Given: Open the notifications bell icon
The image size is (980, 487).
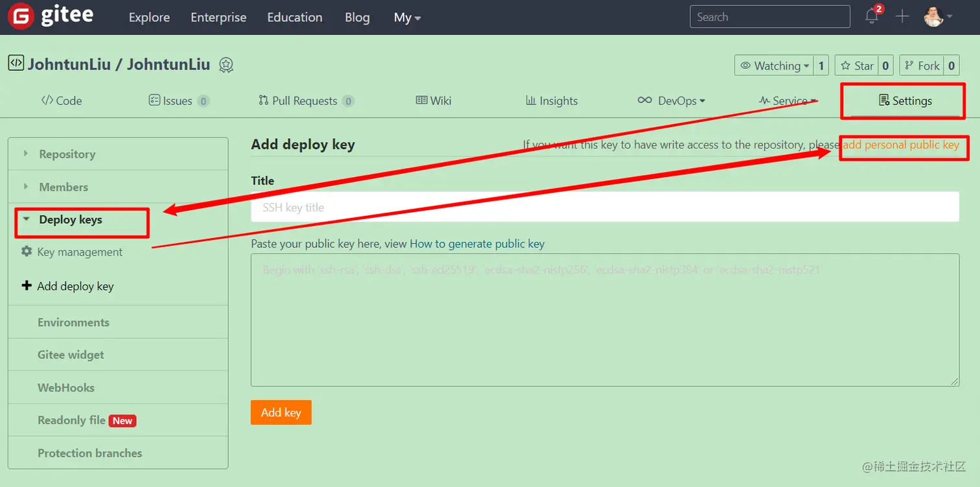Looking at the screenshot, I should pos(872,16).
